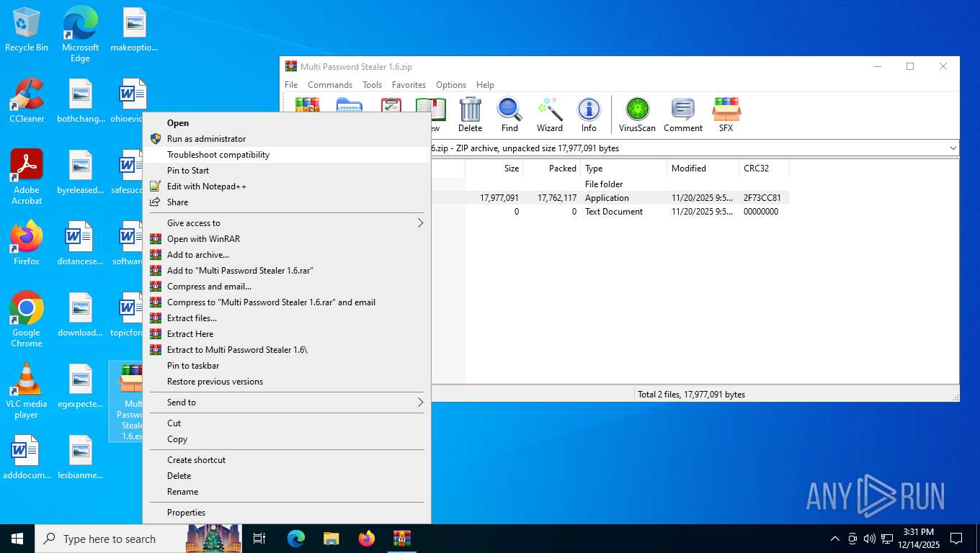Open the WinRAR Tools menu

372,85
